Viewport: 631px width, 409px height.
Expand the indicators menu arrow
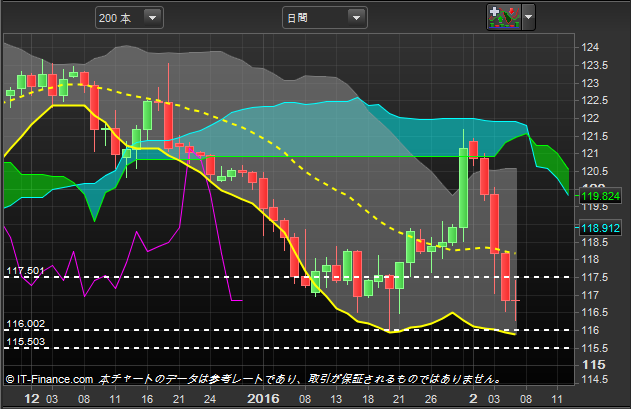[528, 17]
